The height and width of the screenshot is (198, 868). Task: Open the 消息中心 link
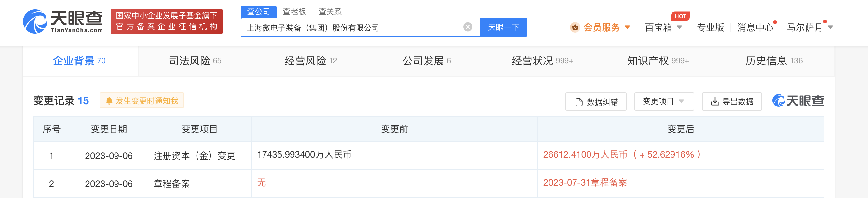[755, 27]
